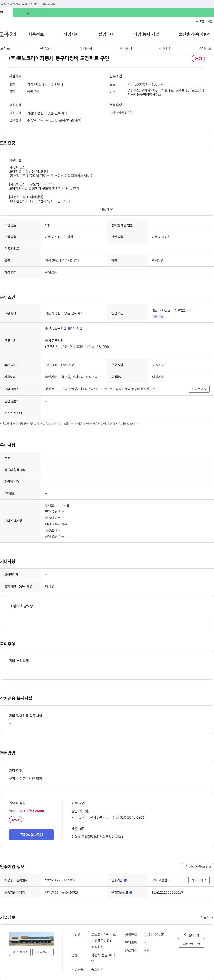The image size is (214, 980).
Task: Click the D-23 badge beside job title
Action: (198, 59)
